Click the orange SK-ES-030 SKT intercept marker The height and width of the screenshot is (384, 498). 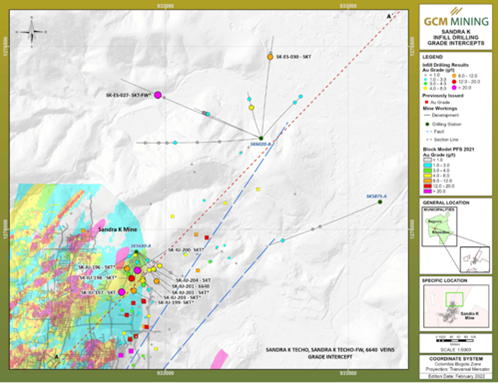point(270,57)
